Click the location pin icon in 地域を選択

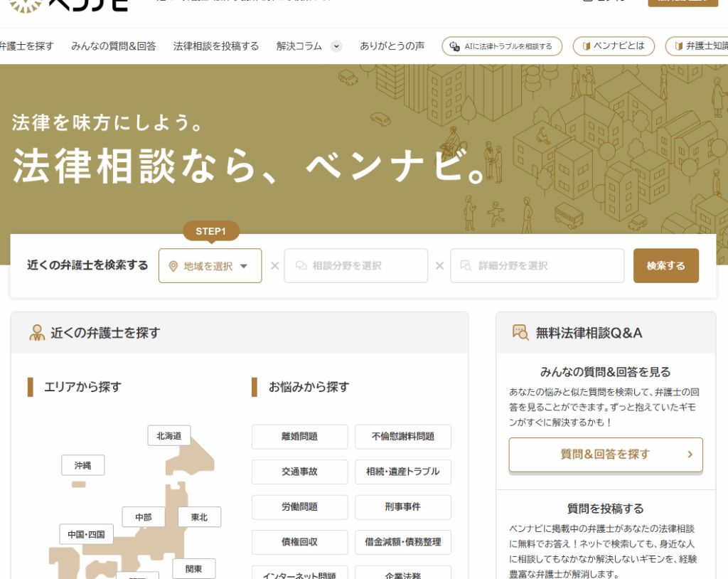click(x=173, y=266)
